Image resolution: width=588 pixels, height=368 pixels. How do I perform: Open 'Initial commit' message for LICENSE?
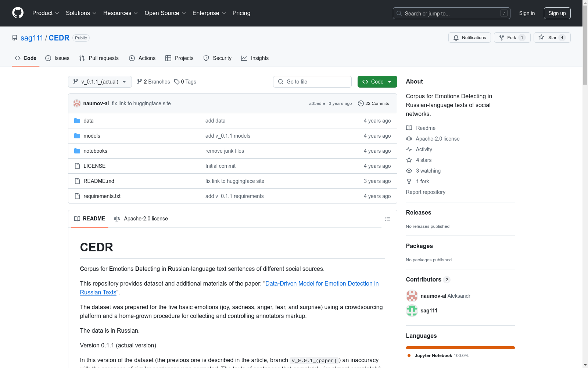(x=220, y=166)
